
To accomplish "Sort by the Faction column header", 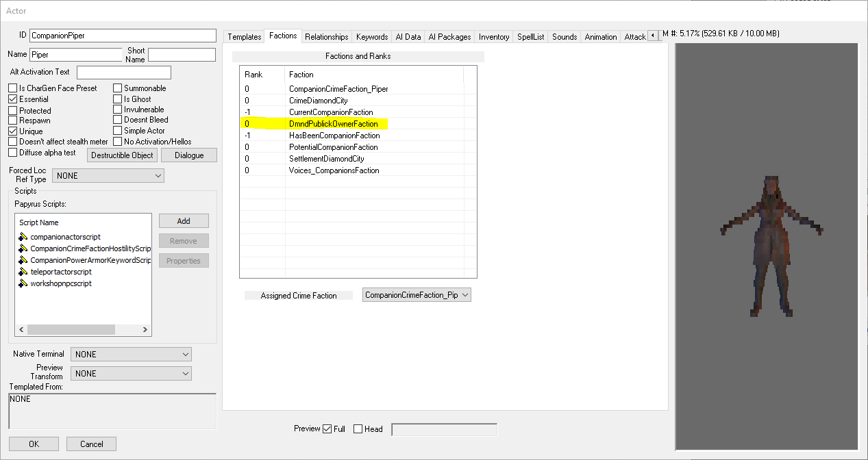I will click(x=374, y=75).
